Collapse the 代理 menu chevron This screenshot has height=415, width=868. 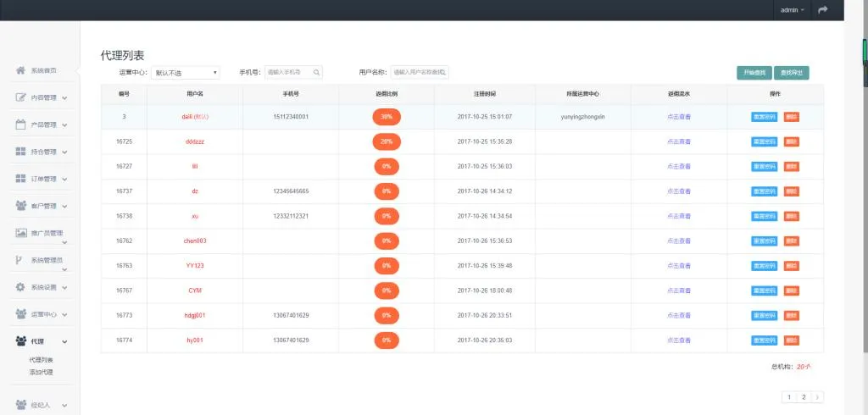64,342
